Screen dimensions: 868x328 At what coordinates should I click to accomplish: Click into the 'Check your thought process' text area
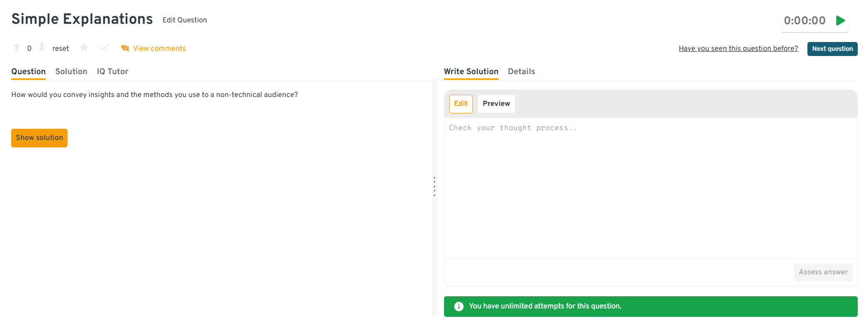pyautogui.click(x=650, y=187)
